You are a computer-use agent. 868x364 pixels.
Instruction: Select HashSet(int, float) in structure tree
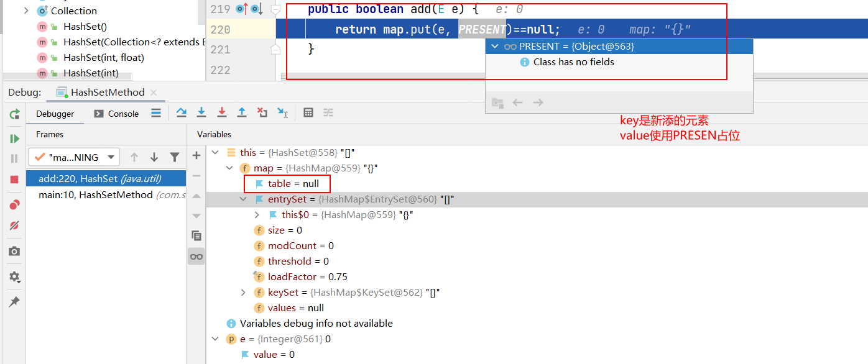tap(104, 57)
